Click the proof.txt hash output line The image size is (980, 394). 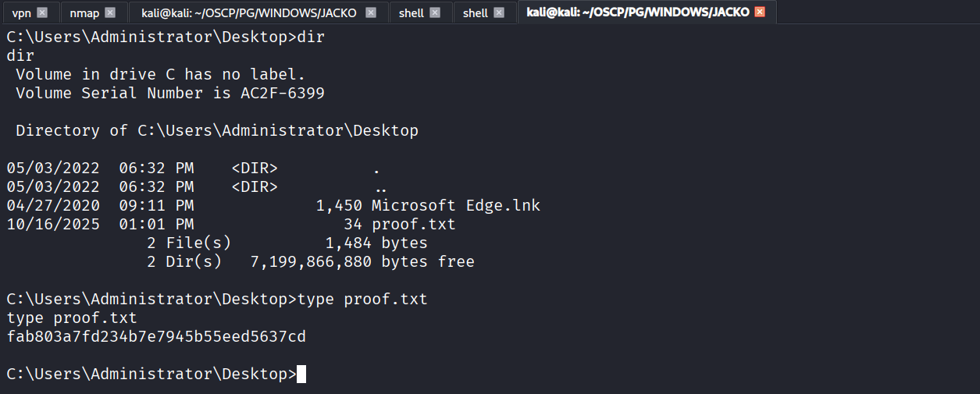tap(156, 337)
